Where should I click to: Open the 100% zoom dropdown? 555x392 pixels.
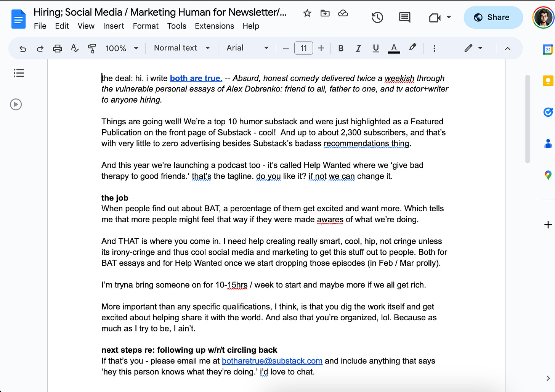click(122, 48)
